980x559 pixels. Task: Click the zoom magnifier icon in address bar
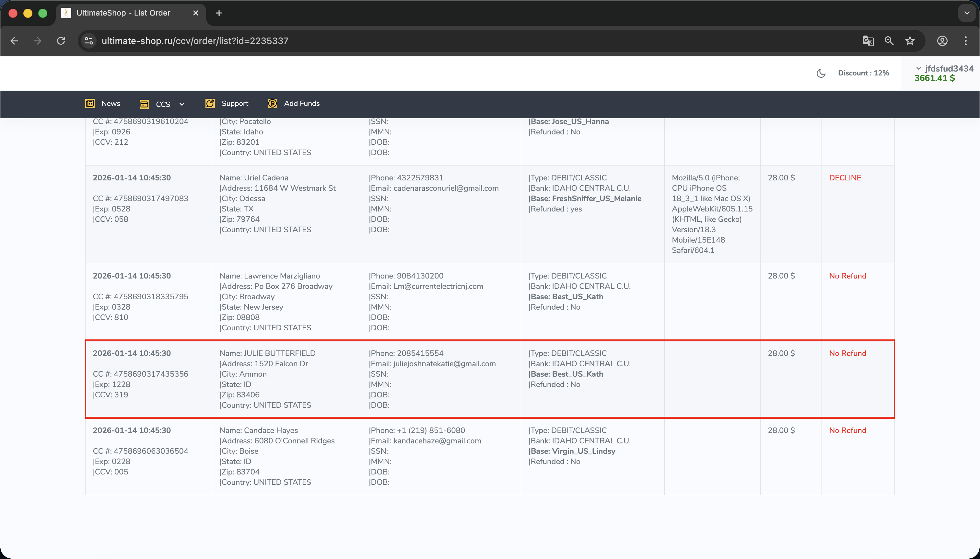(889, 41)
